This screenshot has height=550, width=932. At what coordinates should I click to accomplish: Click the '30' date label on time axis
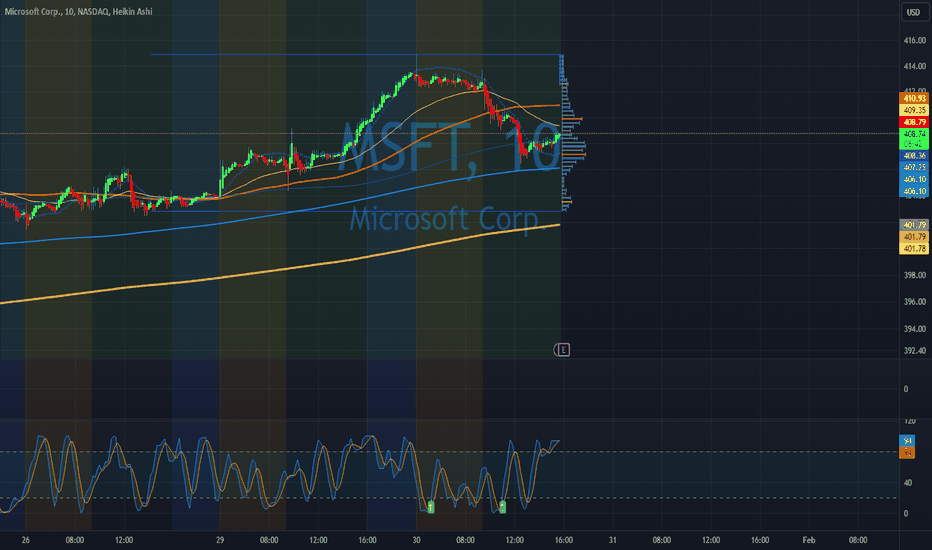click(417, 540)
